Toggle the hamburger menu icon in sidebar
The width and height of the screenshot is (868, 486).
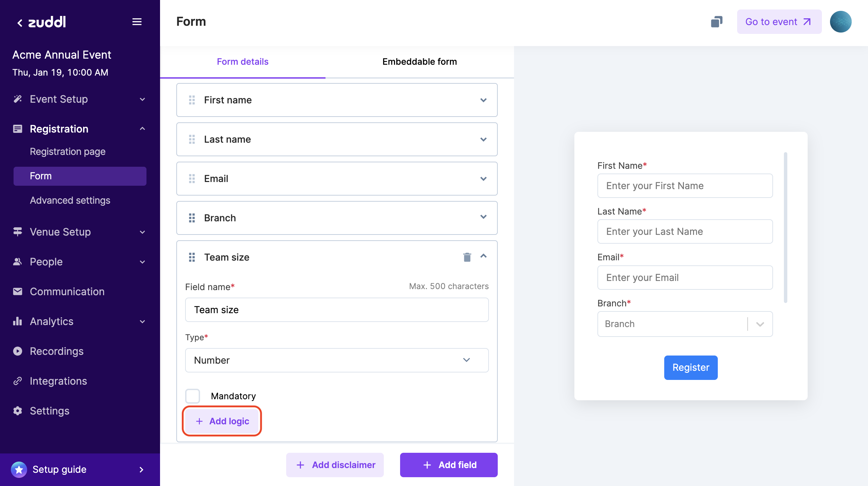[x=137, y=22]
